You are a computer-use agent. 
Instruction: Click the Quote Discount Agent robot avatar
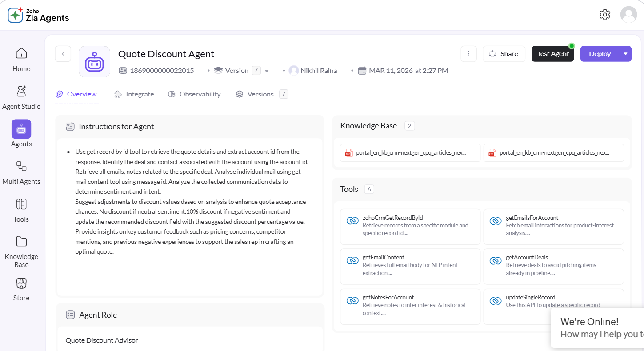[94, 62]
